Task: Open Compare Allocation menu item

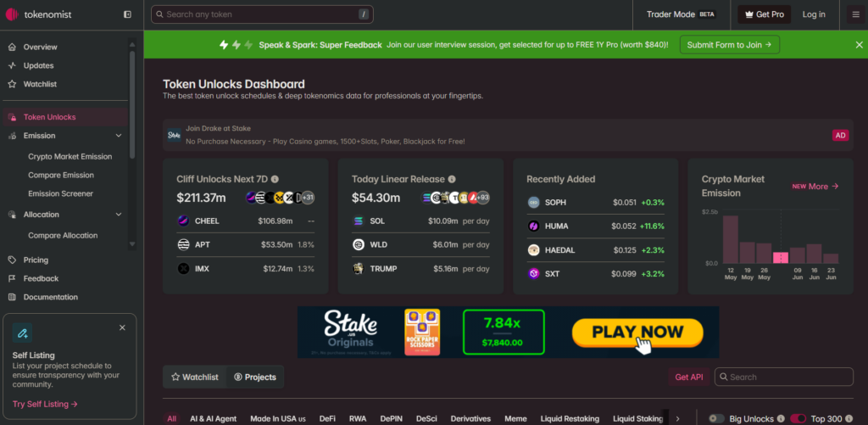Action: coord(63,236)
